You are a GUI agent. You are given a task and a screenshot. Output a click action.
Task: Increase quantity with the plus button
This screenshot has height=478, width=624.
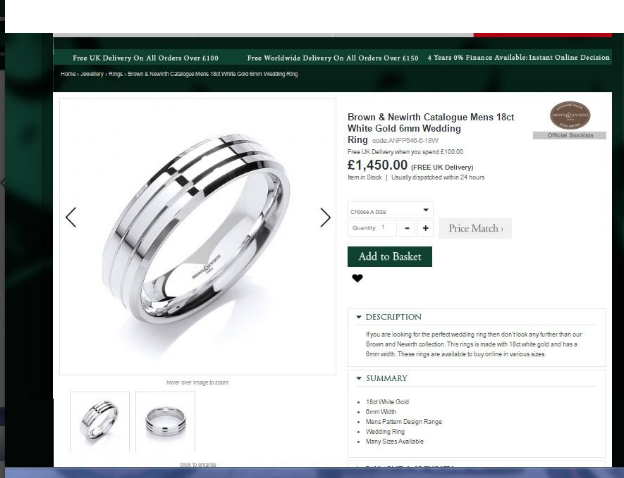pos(425,228)
